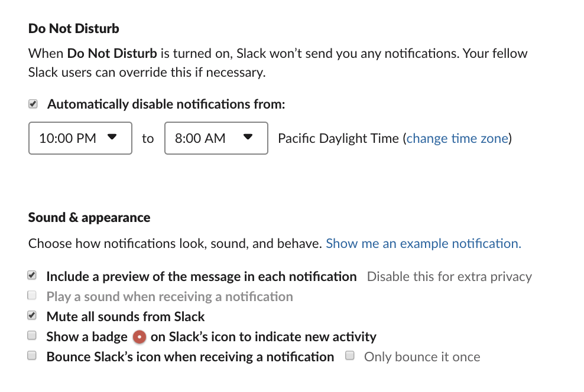Toggle Play a sound when receiving notification
Image resolution: width=584 pixels, height=392 pixels.
(x=33, y=296)
